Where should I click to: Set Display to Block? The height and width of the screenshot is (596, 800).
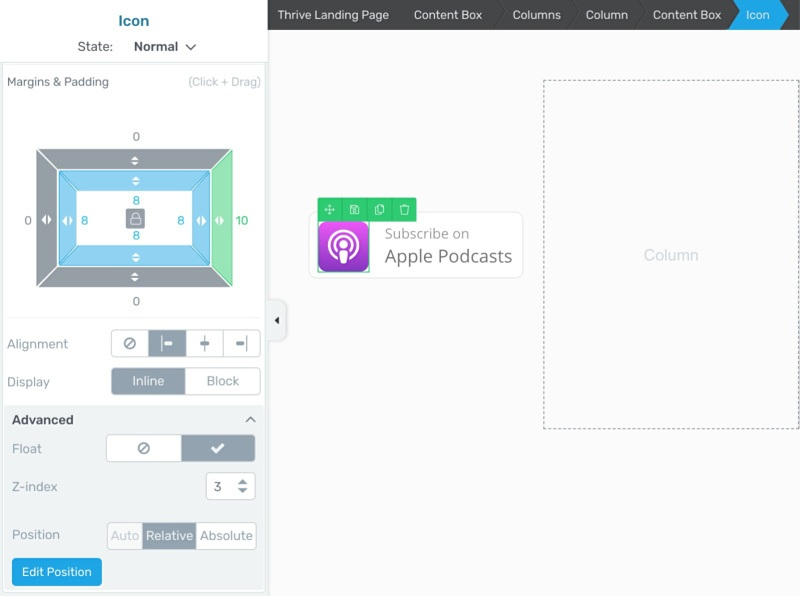click(x=222, y=381)
